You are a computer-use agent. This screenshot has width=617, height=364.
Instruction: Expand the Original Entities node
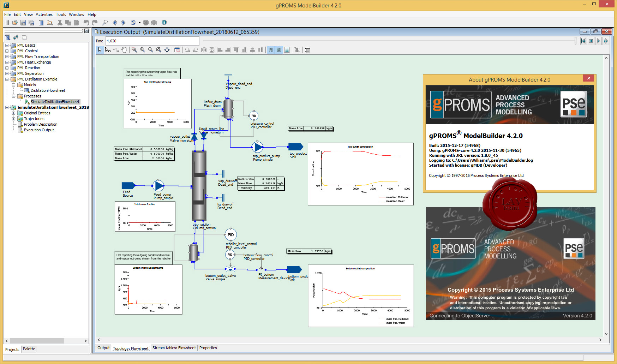point(13,113)
